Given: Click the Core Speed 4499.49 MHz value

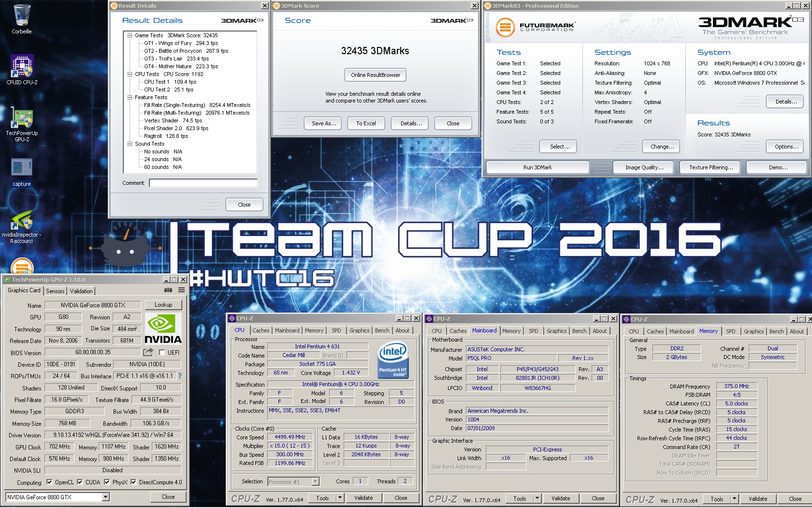Looking at the screenshot, I should tap(290, 437).
